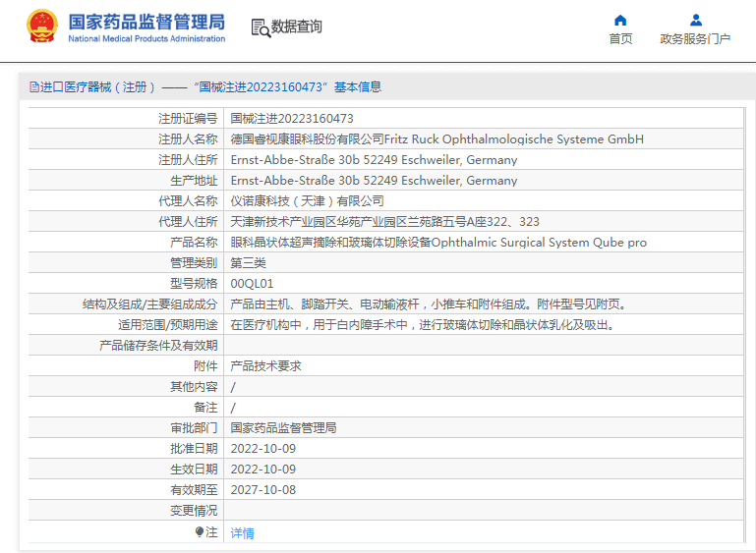The width and height of the screenshot is (756, 553).
Task: Click the 备注 row label
Action: 205,408
